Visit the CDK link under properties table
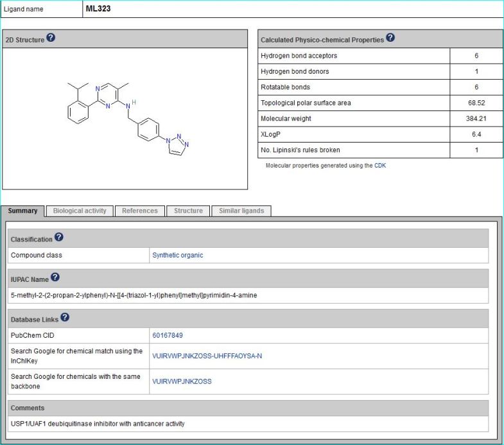Image resolution: width=504 pixels, height=445 pixels. pos(380,165)
